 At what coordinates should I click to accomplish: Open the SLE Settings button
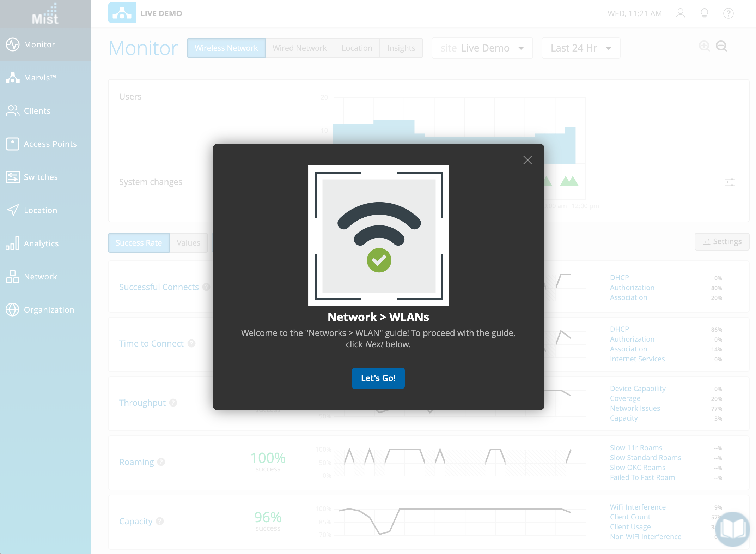click(722, 242)
